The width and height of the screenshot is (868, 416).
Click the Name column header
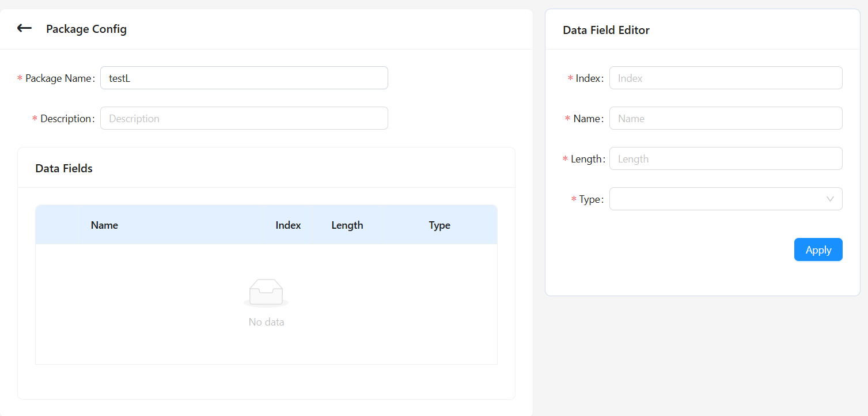point(104,225)
